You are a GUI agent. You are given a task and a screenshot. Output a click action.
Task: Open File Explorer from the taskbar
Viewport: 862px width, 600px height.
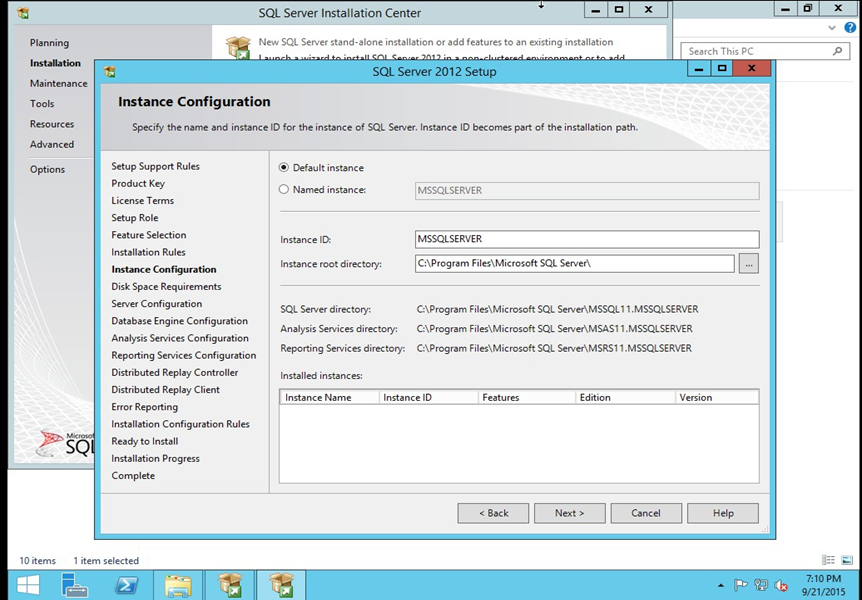tap(178, 585)
